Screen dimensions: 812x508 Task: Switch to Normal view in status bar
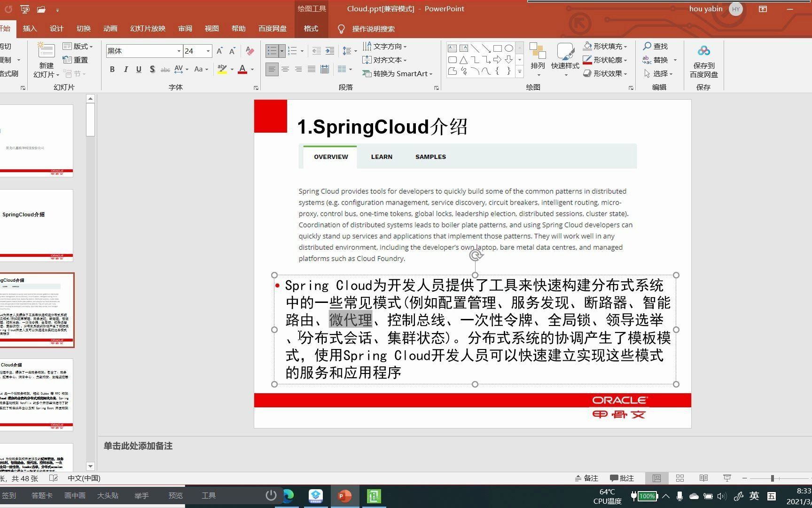[656, 478]
